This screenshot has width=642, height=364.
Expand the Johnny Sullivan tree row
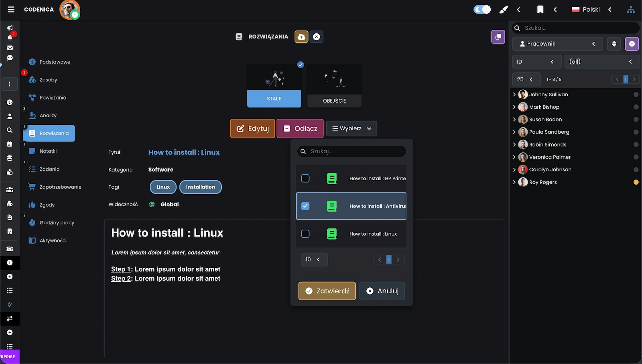[514, 95]
